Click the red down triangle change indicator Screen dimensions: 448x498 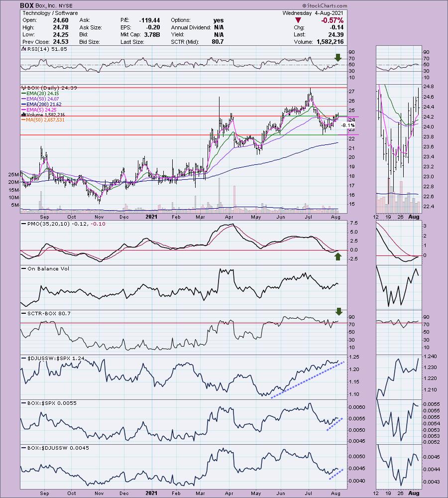point(298,20)
